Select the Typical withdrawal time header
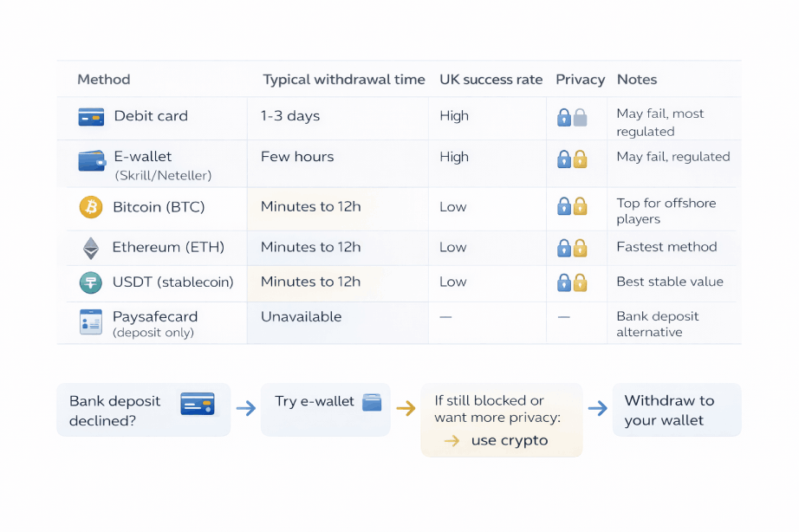The image size is (799, 532). [344, 79]
